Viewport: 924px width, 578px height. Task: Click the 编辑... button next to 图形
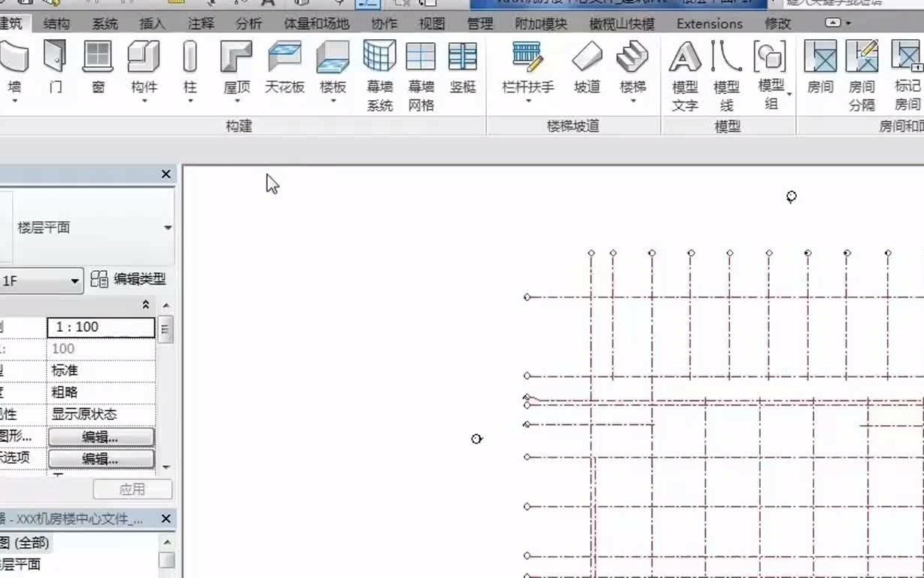pyautogui.click(x=102, y=437)
